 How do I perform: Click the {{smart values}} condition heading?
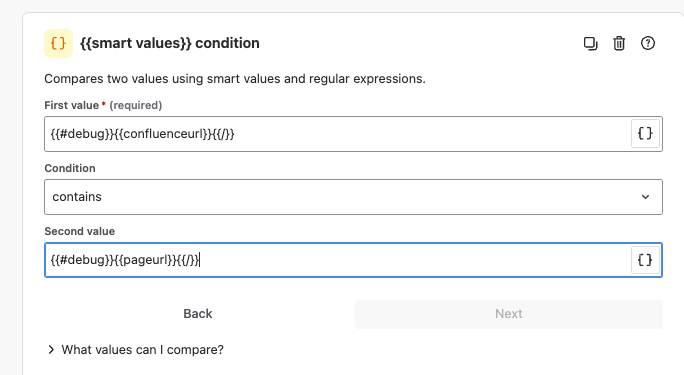click(170, 43)
